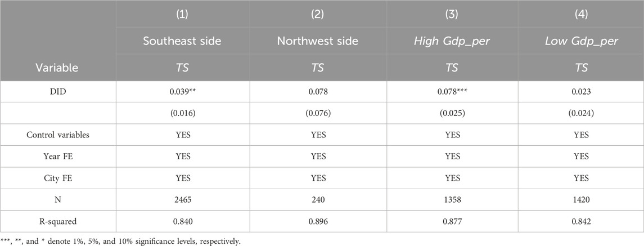Click the column (3) number header
This screenshot has width=644, height=246.
click(452, 15)
